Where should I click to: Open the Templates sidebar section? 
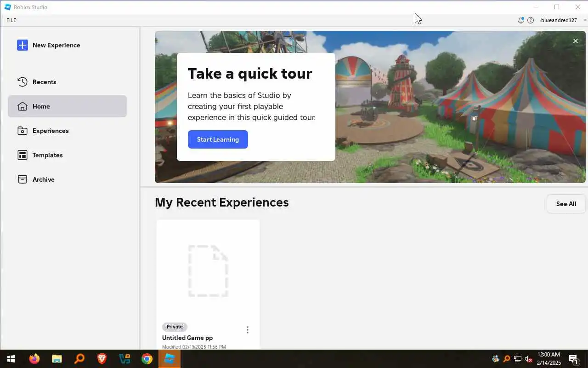67,155
